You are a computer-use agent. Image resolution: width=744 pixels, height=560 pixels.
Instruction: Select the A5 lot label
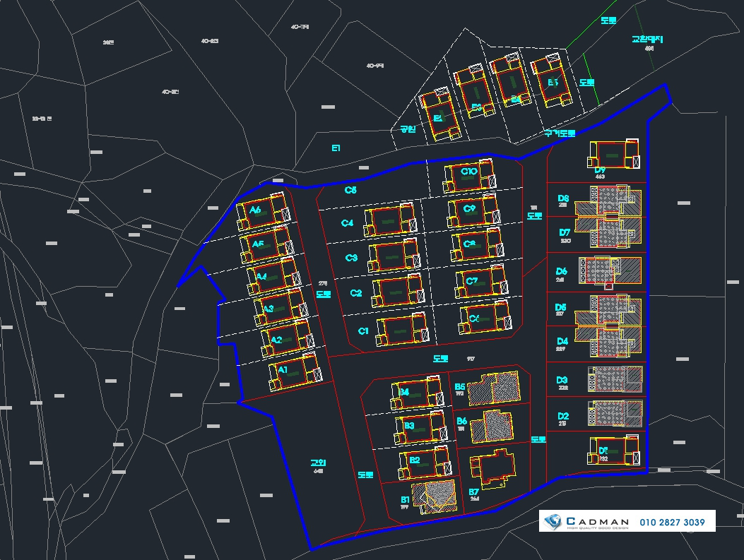(x=258, y=244)
